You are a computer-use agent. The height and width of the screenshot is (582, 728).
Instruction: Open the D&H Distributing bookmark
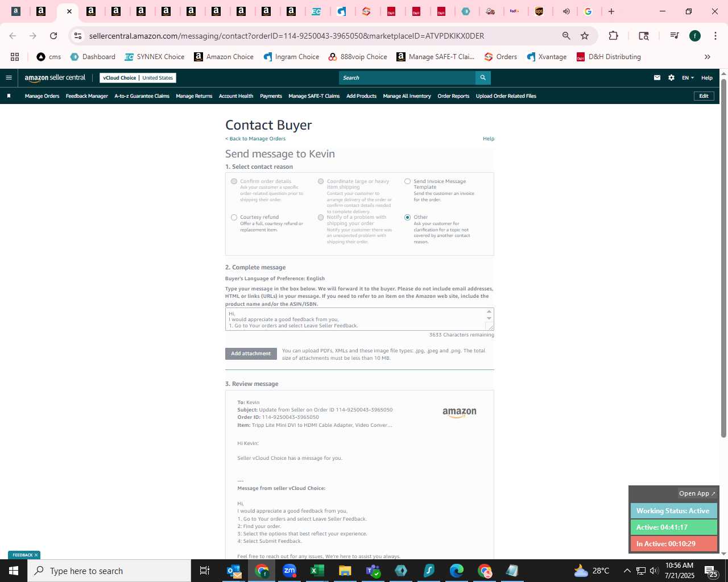[x=609, y=57]
